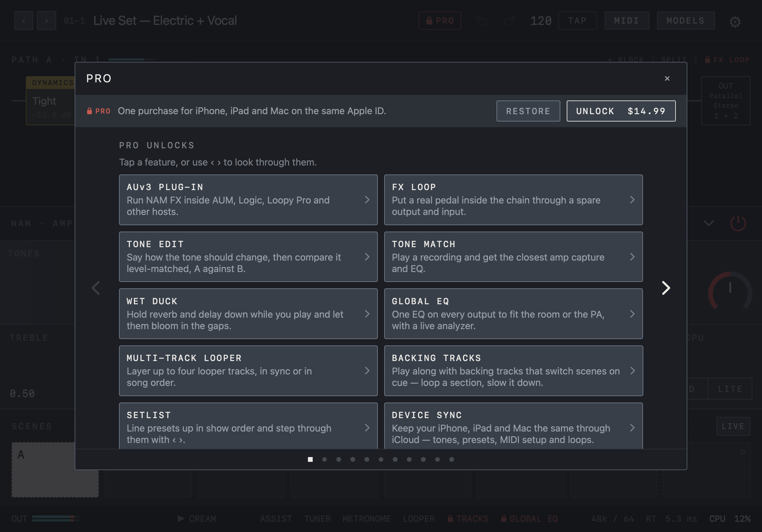
Task: Open the TONE EDIT feature card
Action: 248,257
